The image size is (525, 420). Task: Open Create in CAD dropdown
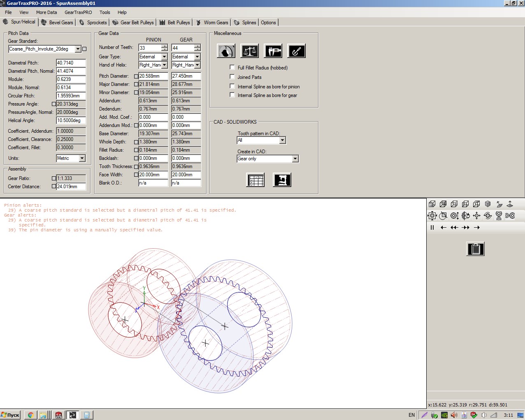pos(295,159)
